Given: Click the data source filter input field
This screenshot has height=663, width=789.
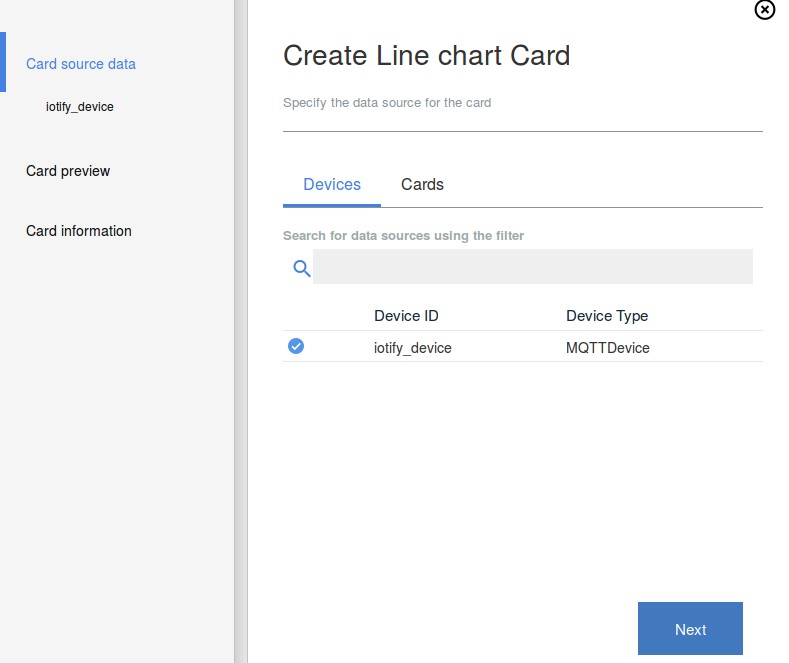Looking at the screenshot, I should click(x=532, y=267).
